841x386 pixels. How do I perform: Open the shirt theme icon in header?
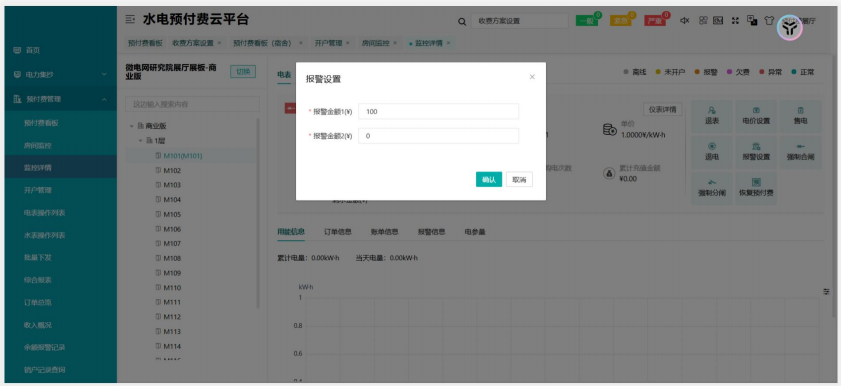click(x=769, y=20)
